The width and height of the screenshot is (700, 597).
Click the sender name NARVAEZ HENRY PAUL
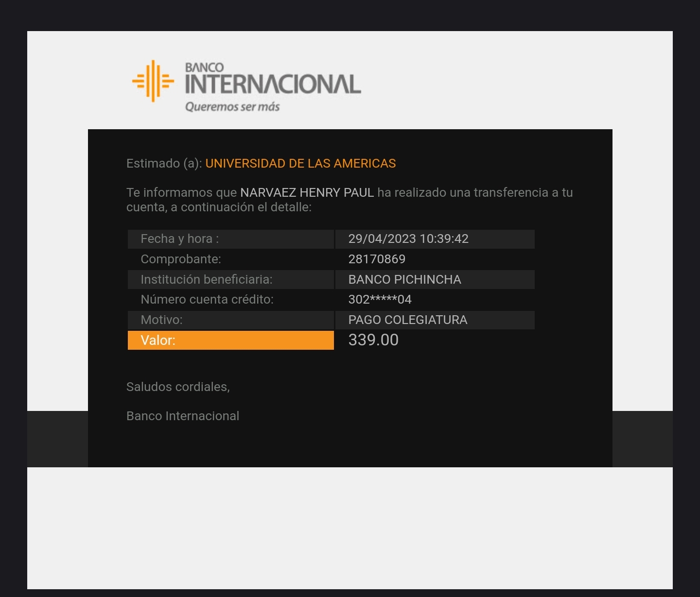tap(307, 193)
